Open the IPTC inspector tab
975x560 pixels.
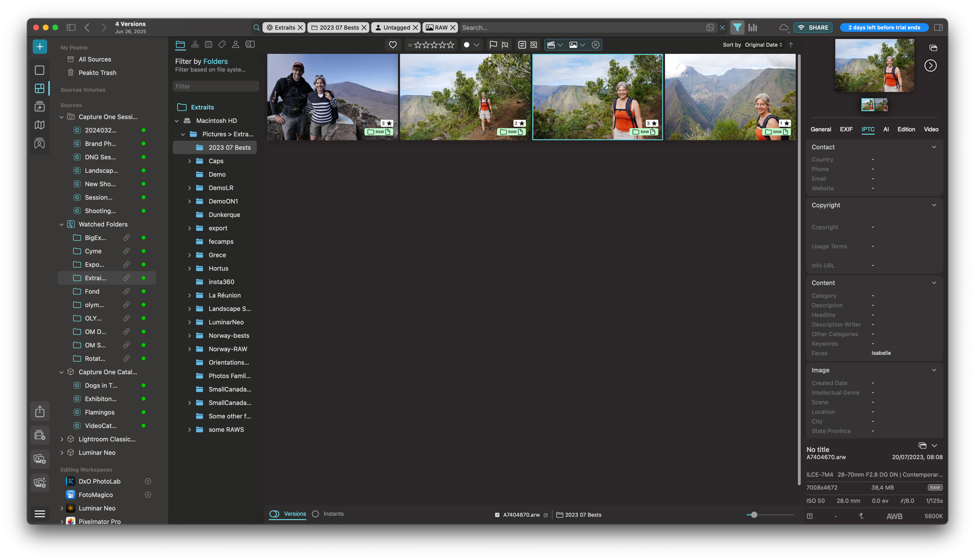point(868,129)
